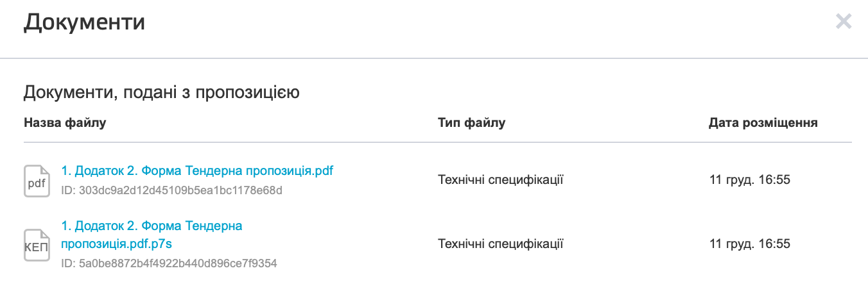The image size is (868, 282).
Task: Click the separator line under the column headers
Action: click(x=437, y=142)
